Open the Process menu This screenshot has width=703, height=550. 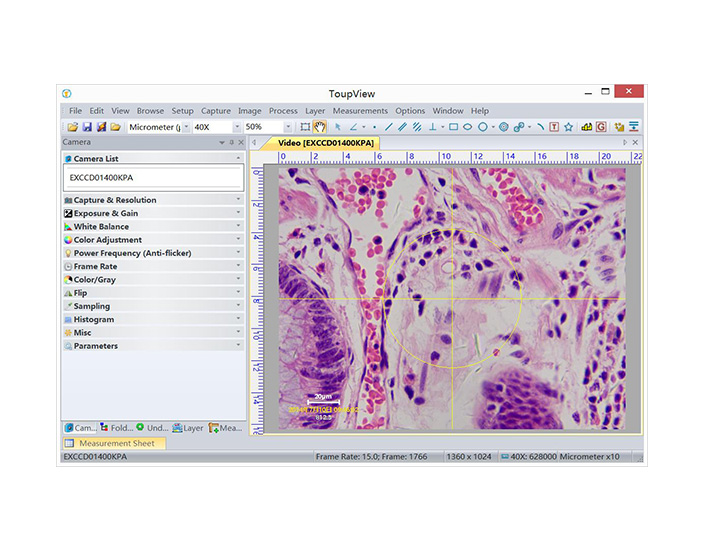[283, 111]
